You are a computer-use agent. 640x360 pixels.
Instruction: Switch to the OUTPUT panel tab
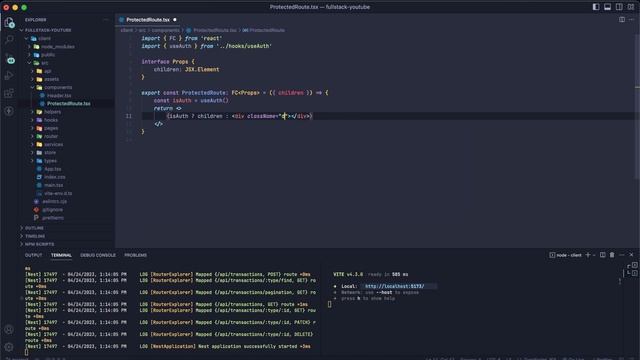(33, 255)
